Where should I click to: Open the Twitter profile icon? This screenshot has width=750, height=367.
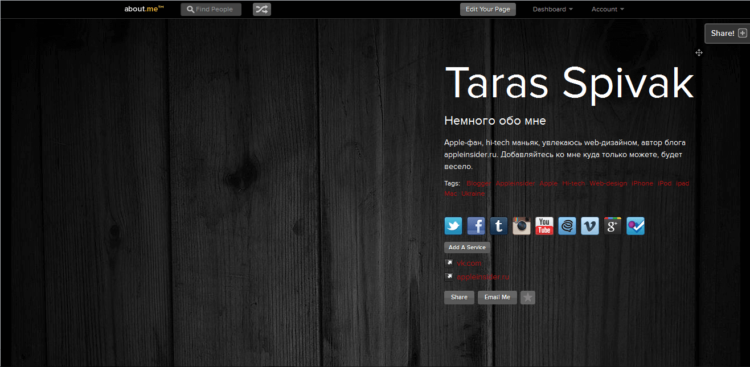453,226
